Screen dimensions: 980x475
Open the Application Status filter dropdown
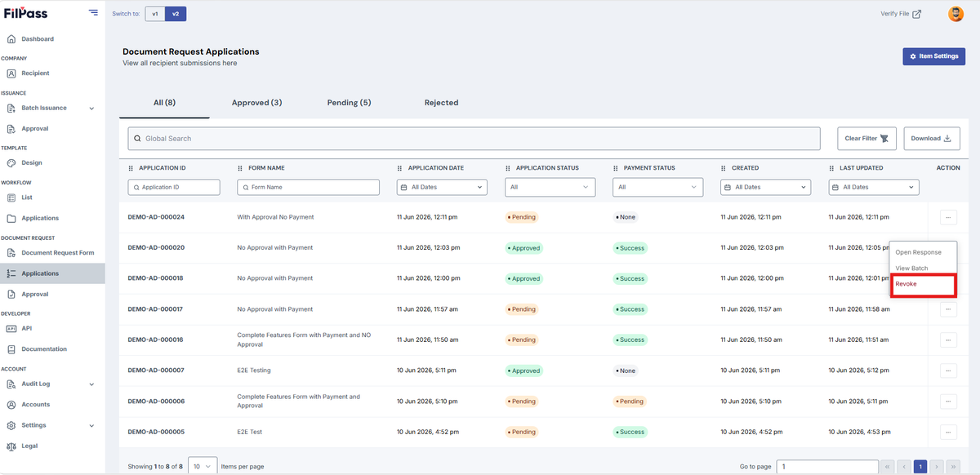[x=550, y=187]
